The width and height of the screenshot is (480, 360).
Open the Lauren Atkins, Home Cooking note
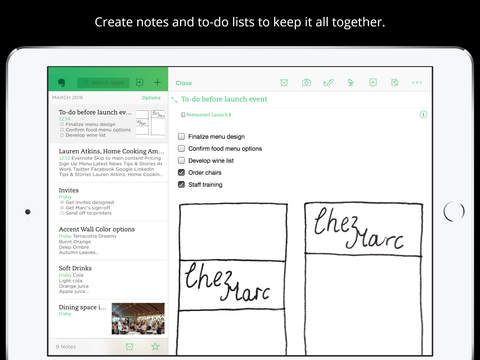(108, 162)
